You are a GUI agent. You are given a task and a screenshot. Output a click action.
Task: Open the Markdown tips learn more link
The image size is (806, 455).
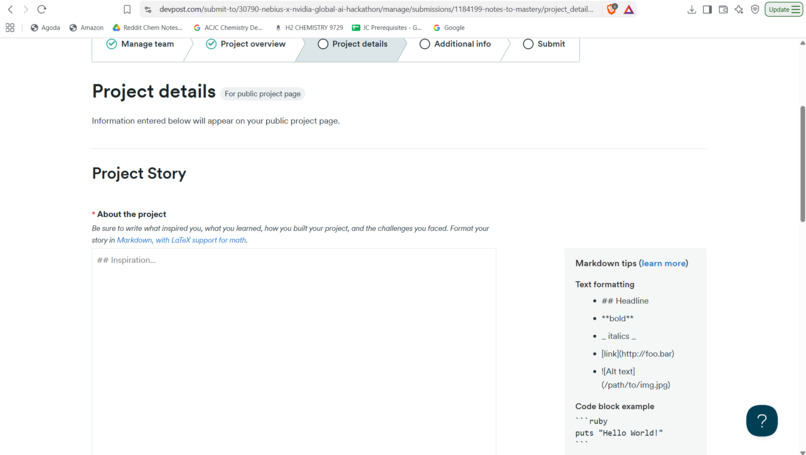coord(663,263)
